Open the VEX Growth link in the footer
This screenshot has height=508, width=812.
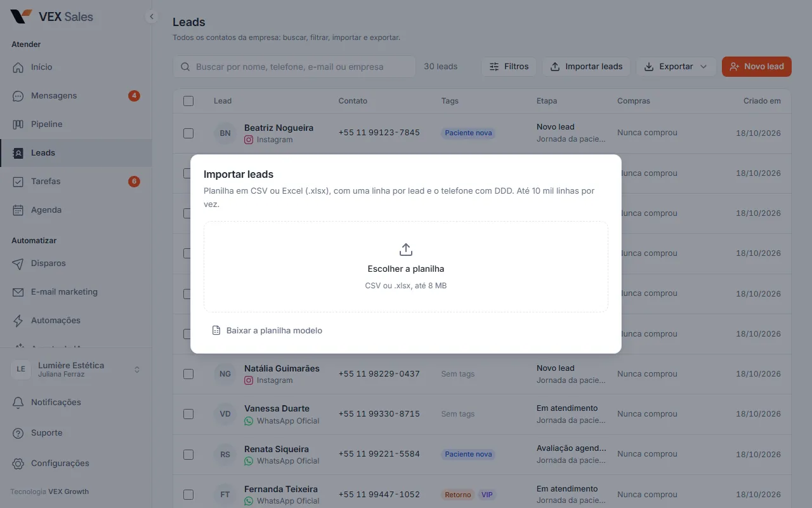[69, 491]
